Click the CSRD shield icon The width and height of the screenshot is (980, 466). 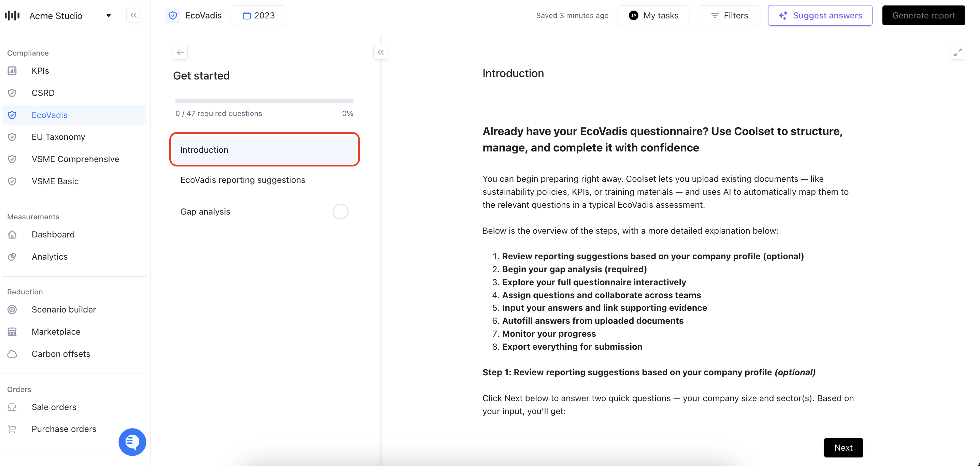pyautogui.click(x=12, y=93)
